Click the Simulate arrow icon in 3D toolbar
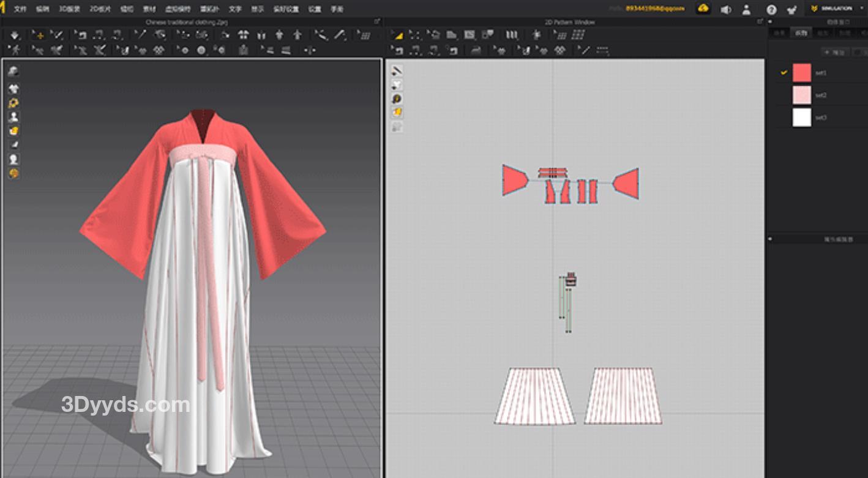The height and width of the screenshot is (478, 868). [15, 35]
